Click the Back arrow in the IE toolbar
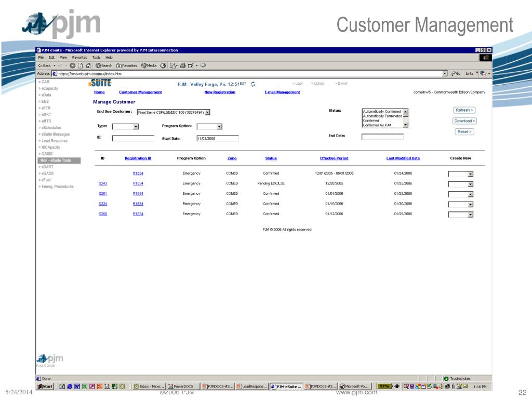 45,65
